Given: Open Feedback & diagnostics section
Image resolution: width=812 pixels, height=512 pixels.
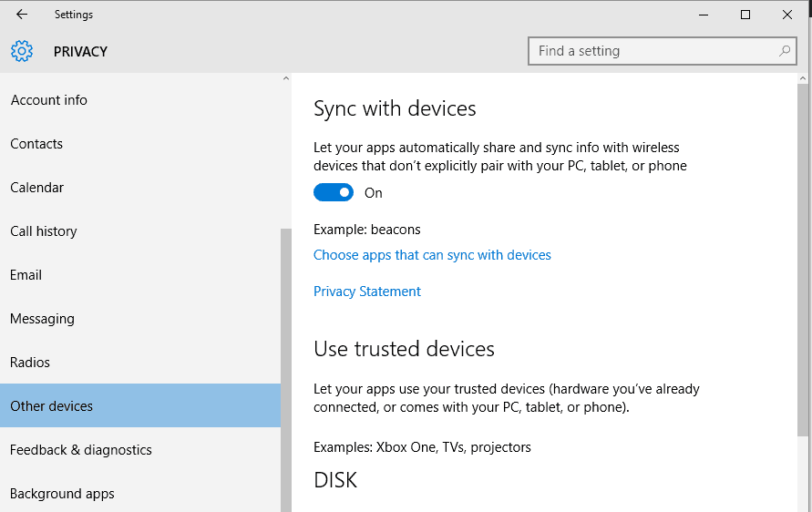Looking at the screenshot, I should [81, 450].
